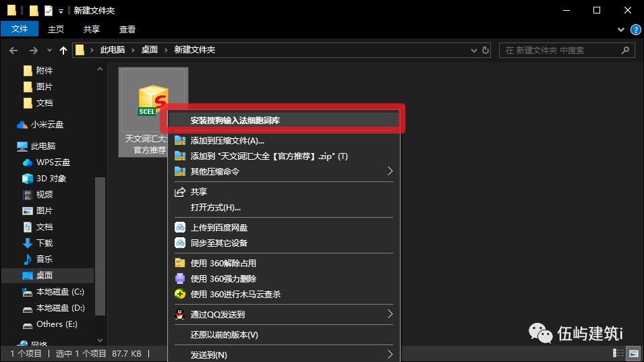Screen dimensions: 644x362
Task: Open the 文件 ribbon tab
Action: pyautogui.click(x=20, y=29)
